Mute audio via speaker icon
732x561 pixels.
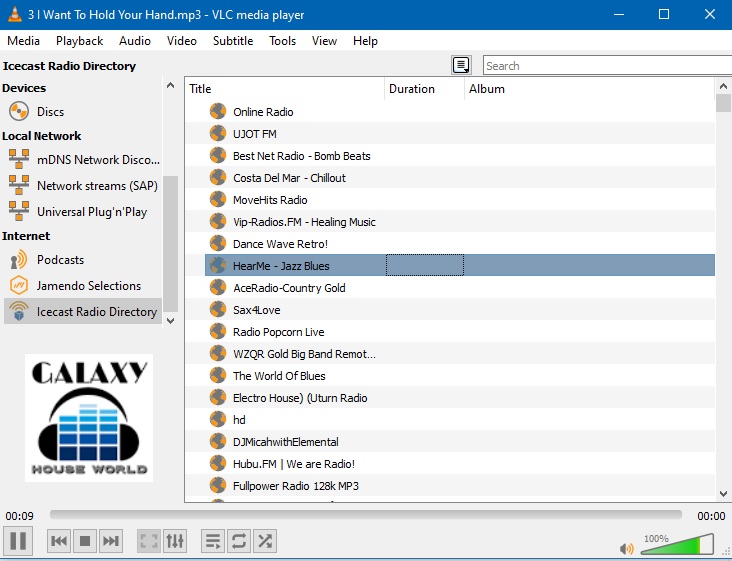(x=627, y=548)
